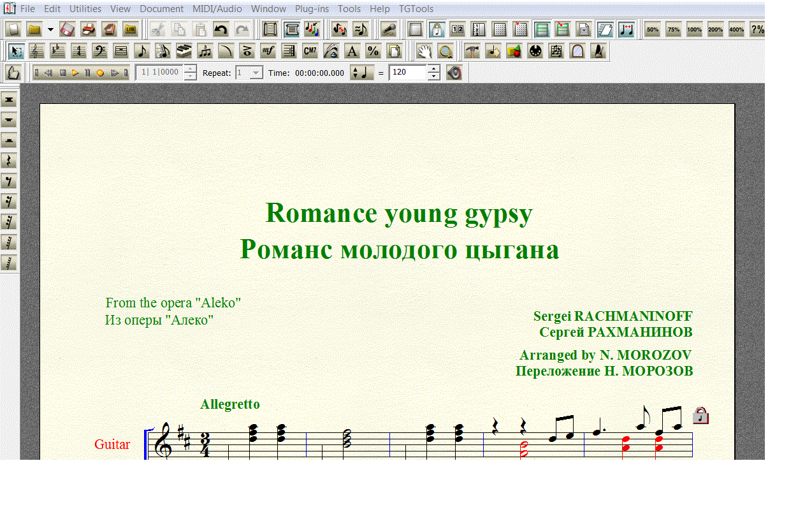812x521 pixels.
Task: Print the score using the printer icon
Action: tap(89, 29)
